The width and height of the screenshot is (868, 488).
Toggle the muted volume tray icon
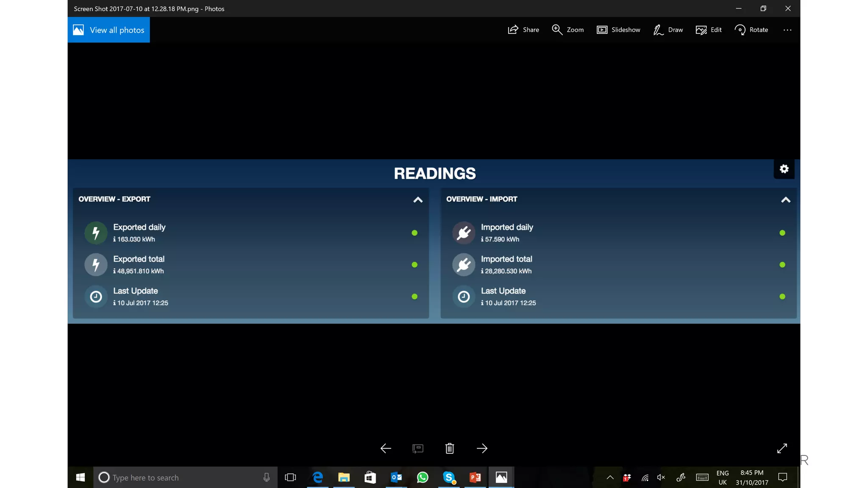pos(661,477)
